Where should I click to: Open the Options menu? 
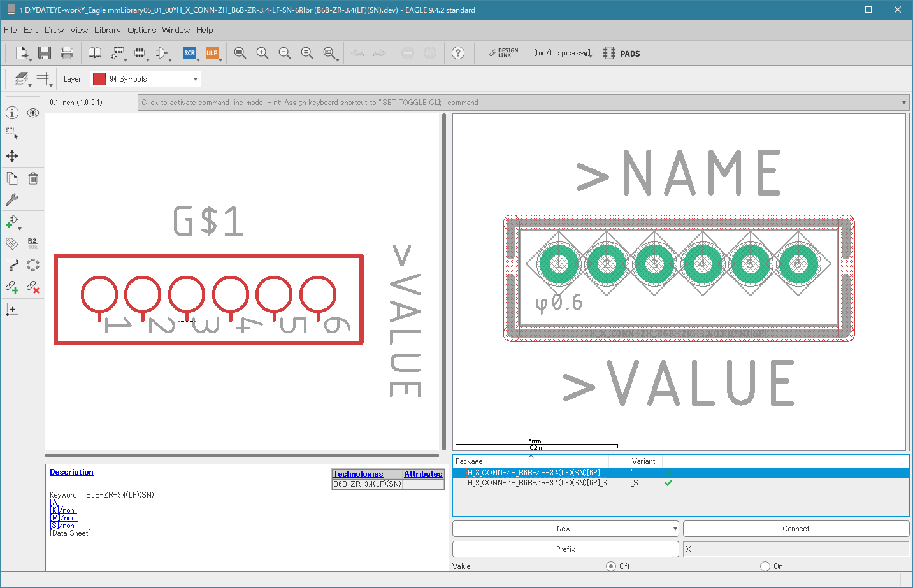point(141,30)
